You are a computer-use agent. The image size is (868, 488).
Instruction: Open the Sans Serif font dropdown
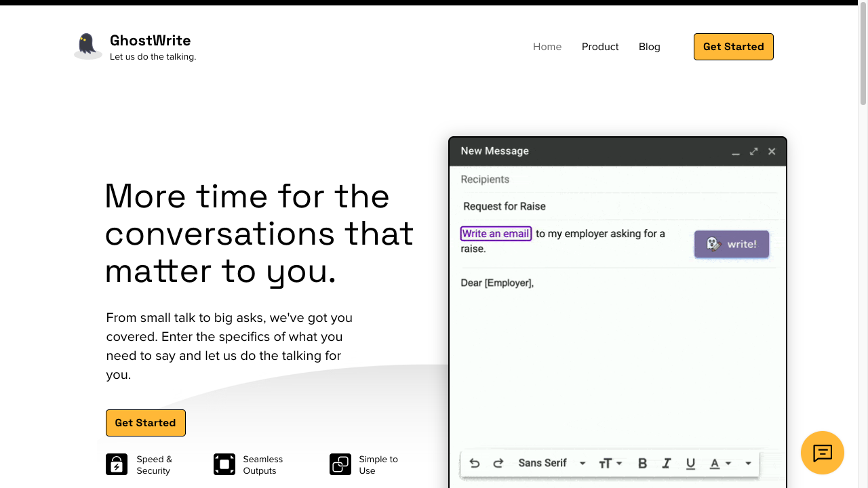pyautogui.click(x=552, y=463)
